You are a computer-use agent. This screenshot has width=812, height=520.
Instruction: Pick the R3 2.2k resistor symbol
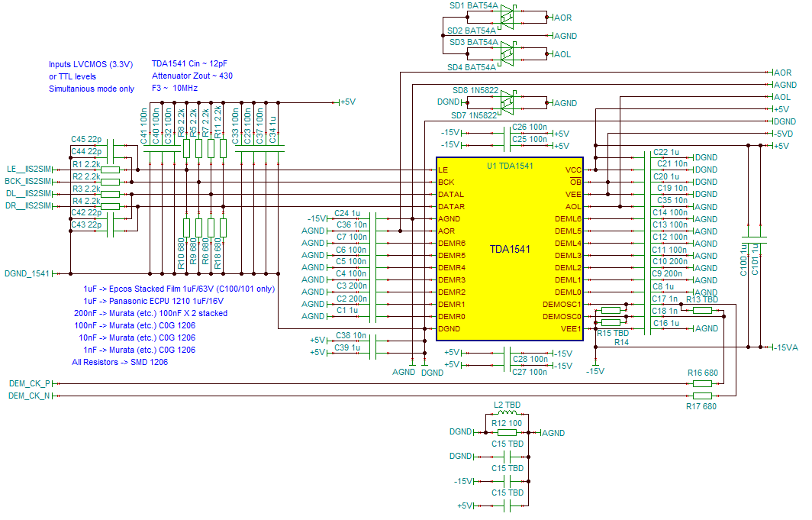[x=111, y=194]
